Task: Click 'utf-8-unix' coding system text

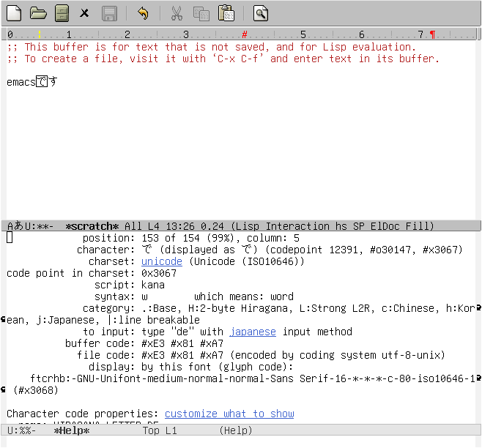Action: click(x=410, y=355)
